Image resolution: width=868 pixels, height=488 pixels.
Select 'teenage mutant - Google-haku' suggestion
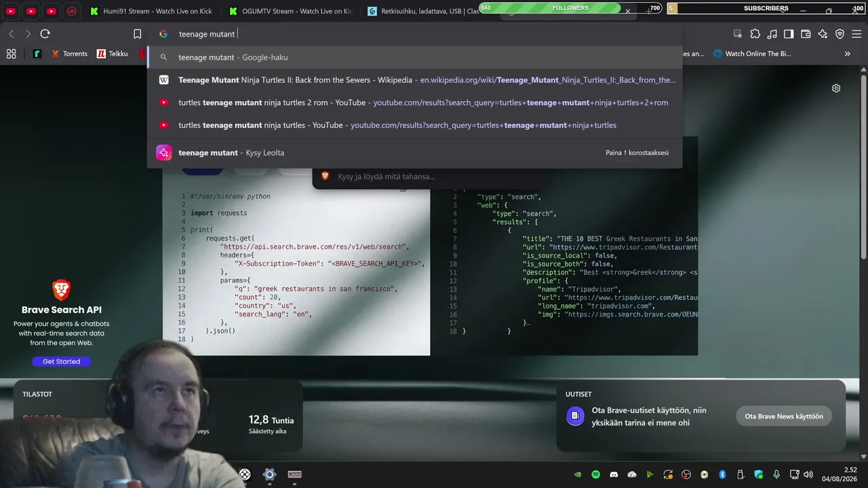(x=414, y=58)
